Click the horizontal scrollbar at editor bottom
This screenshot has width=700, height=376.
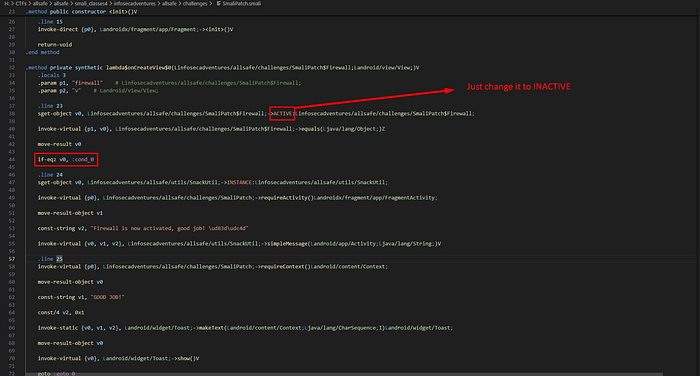(x=344, y=374)
